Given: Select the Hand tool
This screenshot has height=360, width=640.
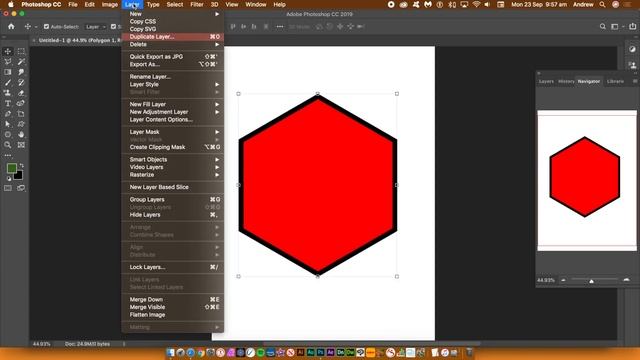Looking at the screenshot, I should coord(21,134).
